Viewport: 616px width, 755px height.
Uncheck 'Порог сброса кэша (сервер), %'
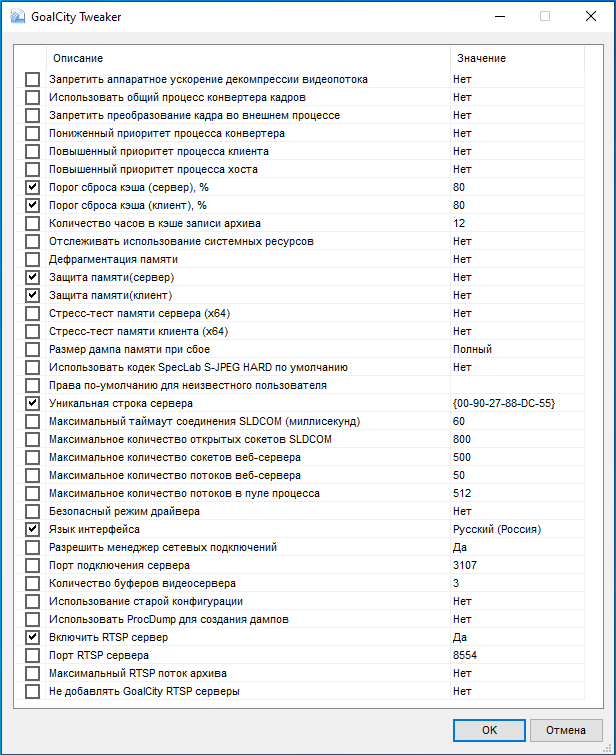[x=32, y=187]
